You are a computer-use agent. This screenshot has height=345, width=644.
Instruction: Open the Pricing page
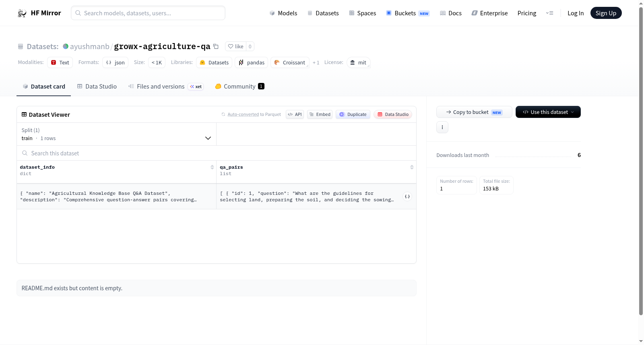pos(527,13)
